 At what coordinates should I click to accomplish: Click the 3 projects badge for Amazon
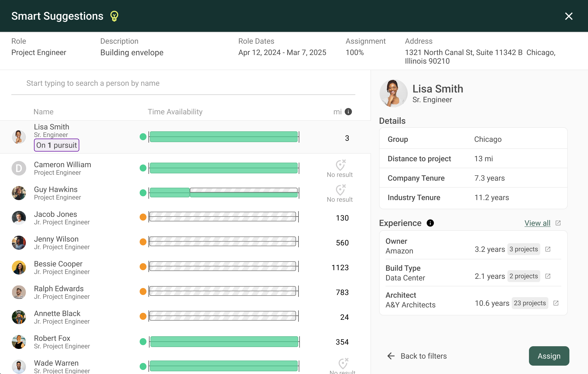point(524,249)
